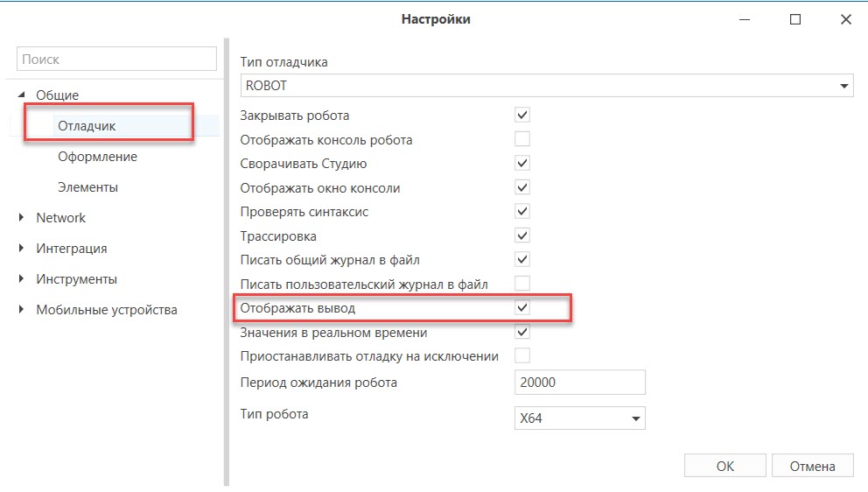
Task: Uncheck Сворачивать Студию option
Action: (x=522, y=164)
